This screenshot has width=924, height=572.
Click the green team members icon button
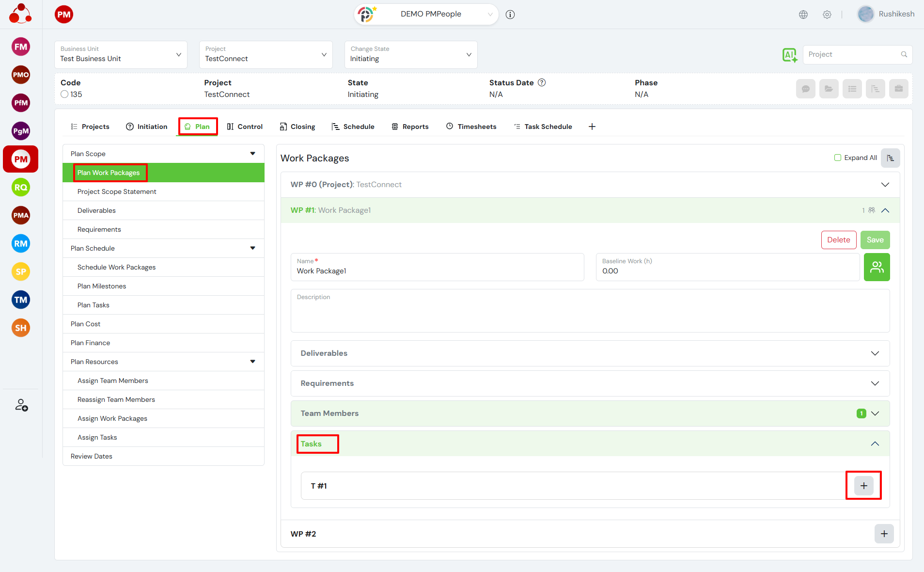pyautogui.click(x=877, y=267)
